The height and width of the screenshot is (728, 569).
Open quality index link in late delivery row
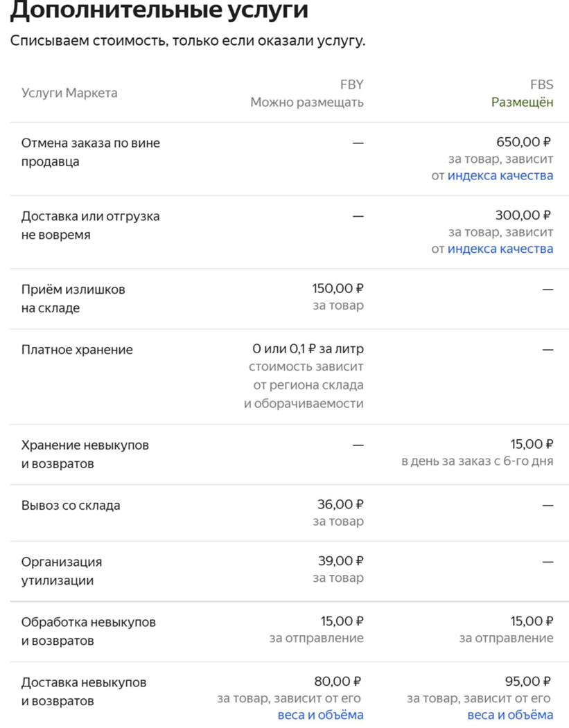click(x=500, y=249)
